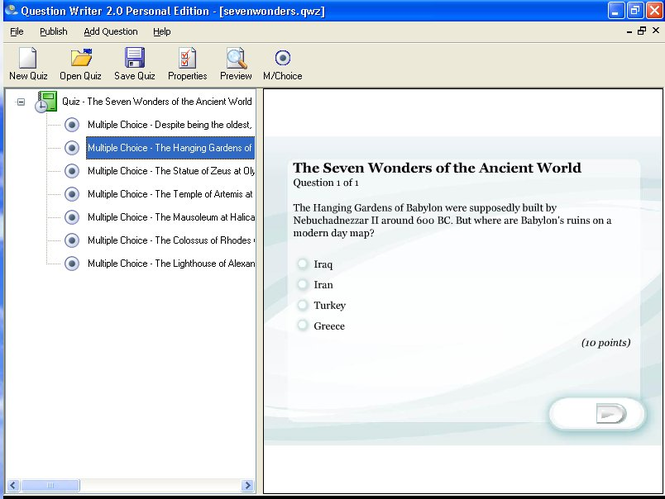
Task: Select the Iran answer radio button
Action: (302, 284)
